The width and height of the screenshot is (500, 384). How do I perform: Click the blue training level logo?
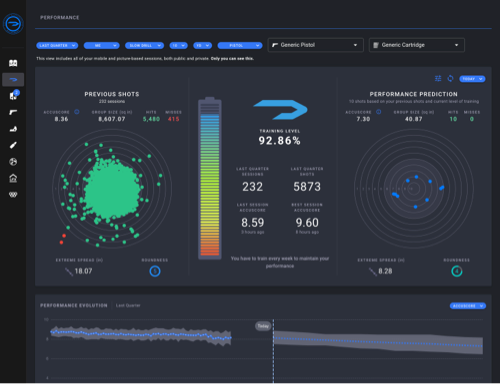pyautogui.click(x=280, y=109)
